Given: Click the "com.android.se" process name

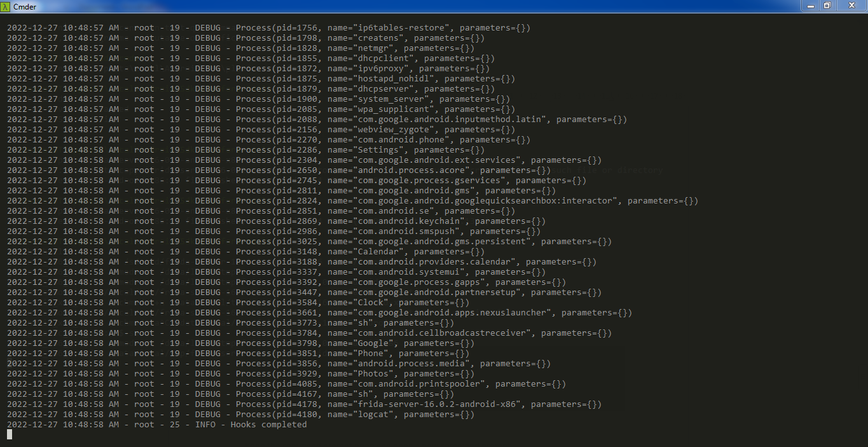Looking at the screenshot, I should coord(394,211).
